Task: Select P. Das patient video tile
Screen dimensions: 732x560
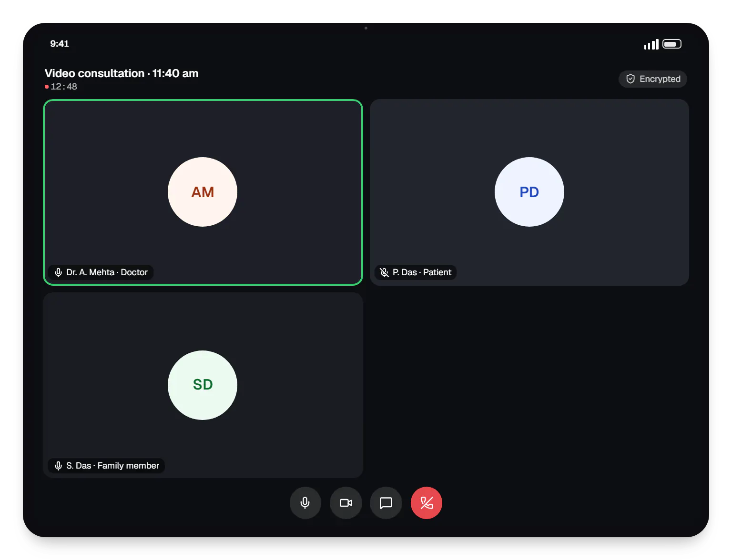Action: 529,192
